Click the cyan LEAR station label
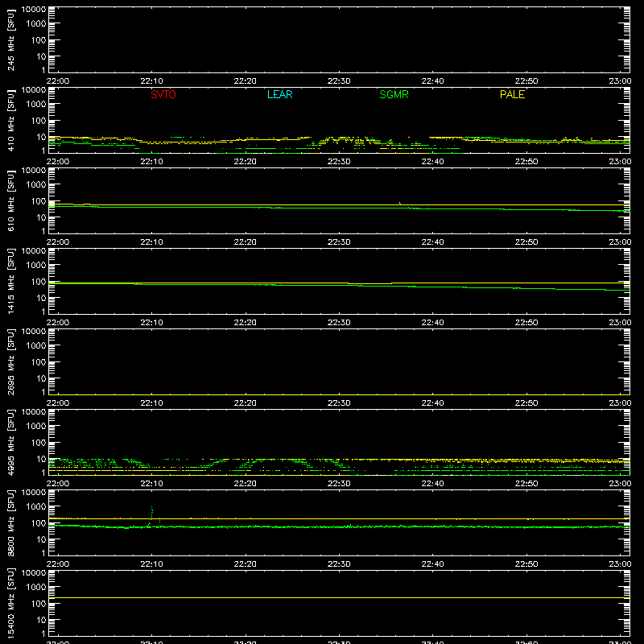644x644 pixels. [x=279, y=94]
